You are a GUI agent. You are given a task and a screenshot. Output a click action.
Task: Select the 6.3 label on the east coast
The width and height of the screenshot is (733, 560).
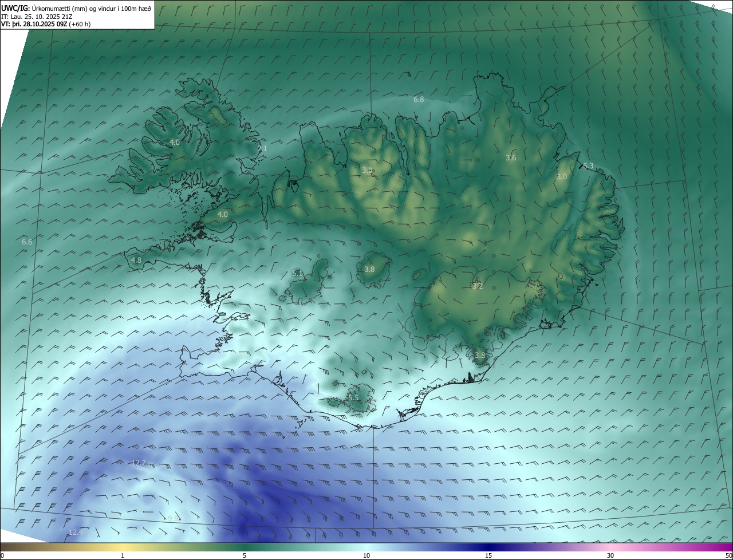(x=588, y=166)
